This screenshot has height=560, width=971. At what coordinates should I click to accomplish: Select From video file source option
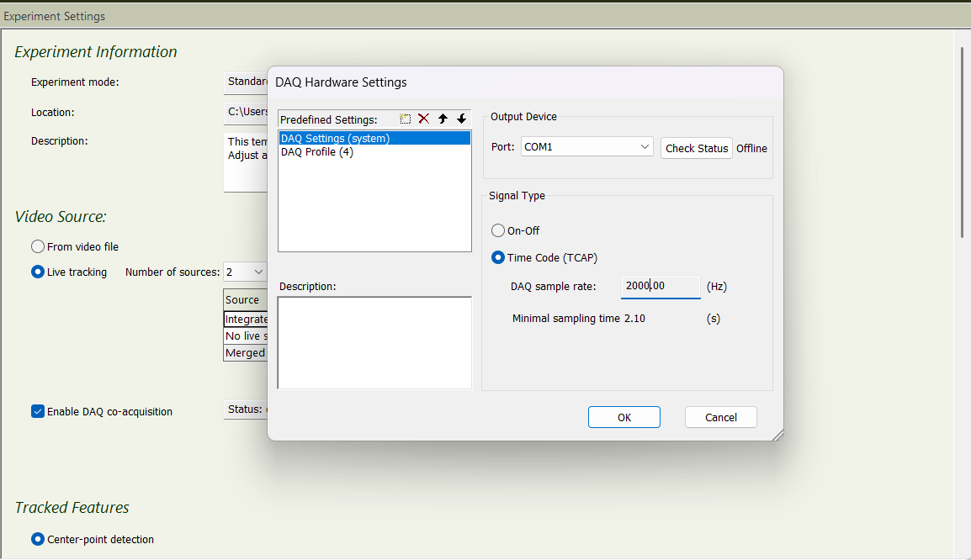coord(38,247)
